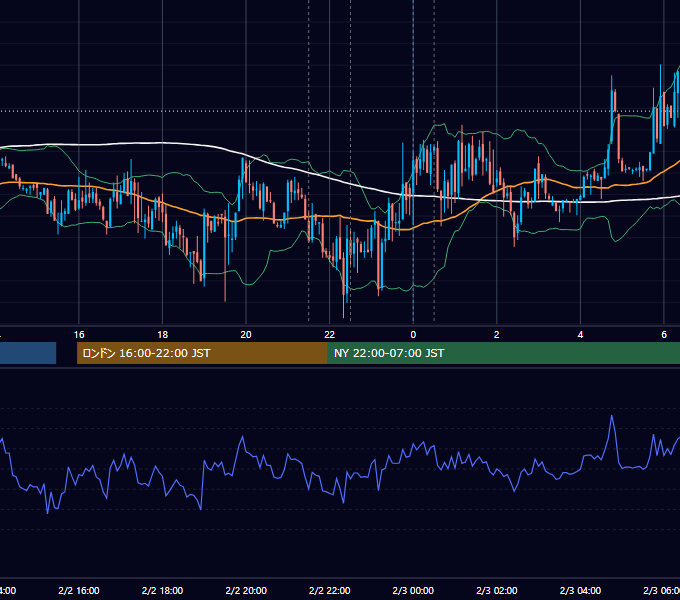Screen dimensions: 680x600
Task: Click the "2/2 20:00" date label on the oscillator axis
Action: point(246,590)
